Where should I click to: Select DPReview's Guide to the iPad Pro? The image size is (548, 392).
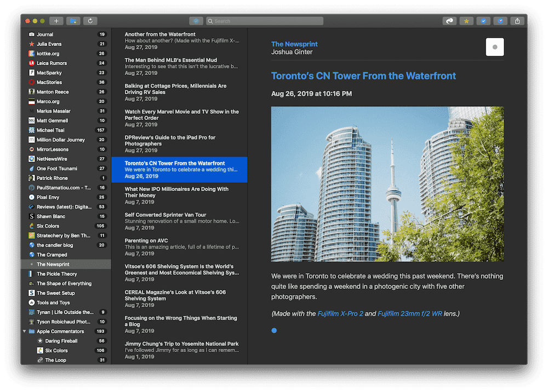point(179,144)
